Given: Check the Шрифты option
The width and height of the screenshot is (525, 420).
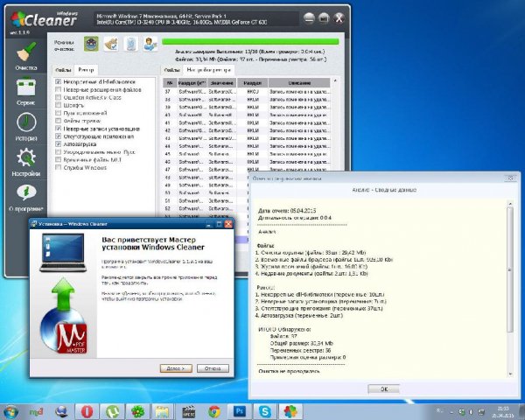Looking at the screenshot, I should click(59, 105).
